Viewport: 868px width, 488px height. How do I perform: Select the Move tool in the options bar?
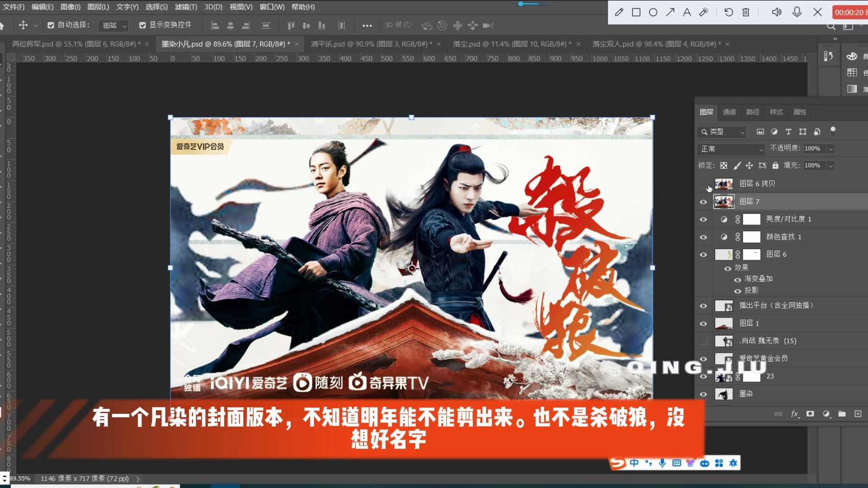coord(24,25)
